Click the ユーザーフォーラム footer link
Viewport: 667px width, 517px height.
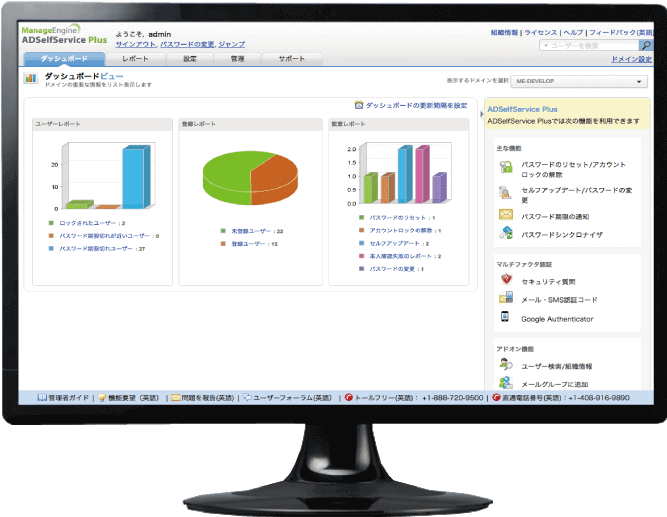[292, 398]
